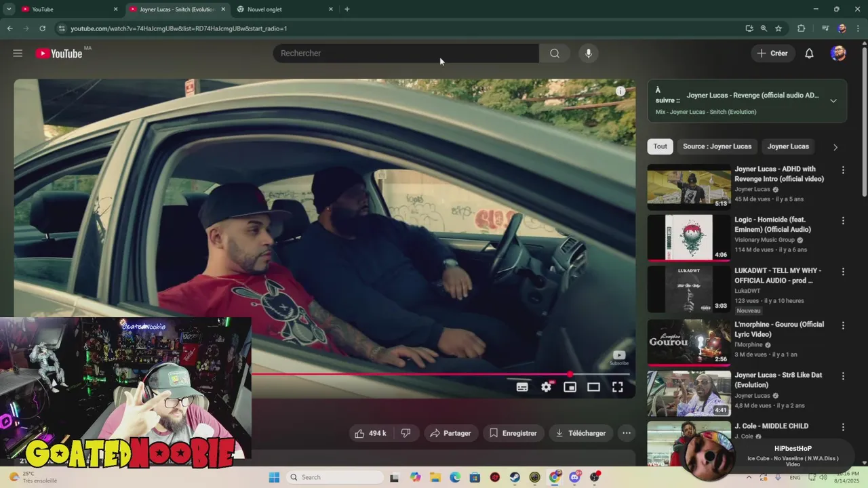868x488 pixels.
Task: Open the Str8 Like Dat thumbnail
Action: pos(688,393)
